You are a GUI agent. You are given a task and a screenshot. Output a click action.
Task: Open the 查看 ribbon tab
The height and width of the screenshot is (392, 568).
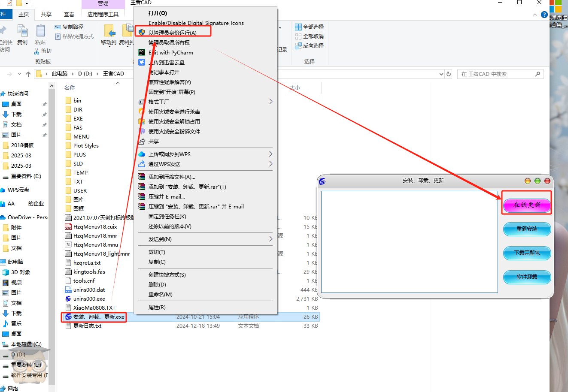69,15
